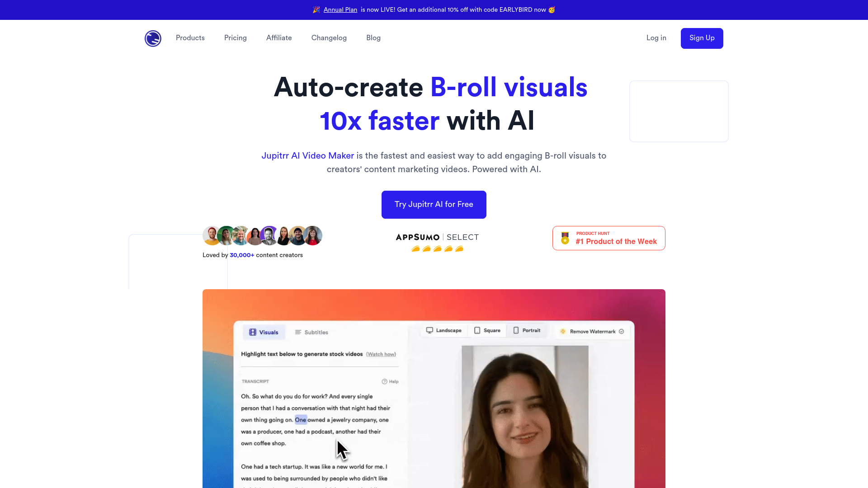The height and width of the screenshot is (488, 868).
Task: Click the AppSumo Select badge
Action: [x=437, y=241]
